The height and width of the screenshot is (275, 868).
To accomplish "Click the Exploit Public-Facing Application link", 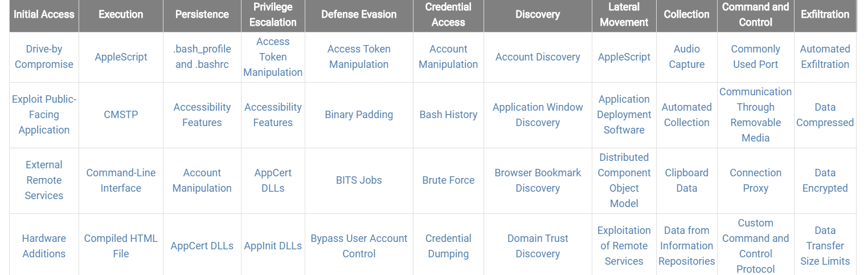I will point(44,115).
